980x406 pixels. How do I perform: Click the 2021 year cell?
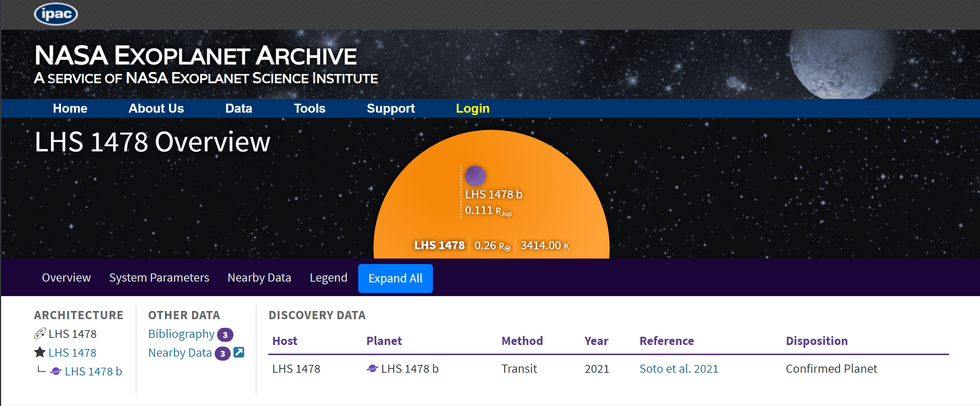coord(597,369)
